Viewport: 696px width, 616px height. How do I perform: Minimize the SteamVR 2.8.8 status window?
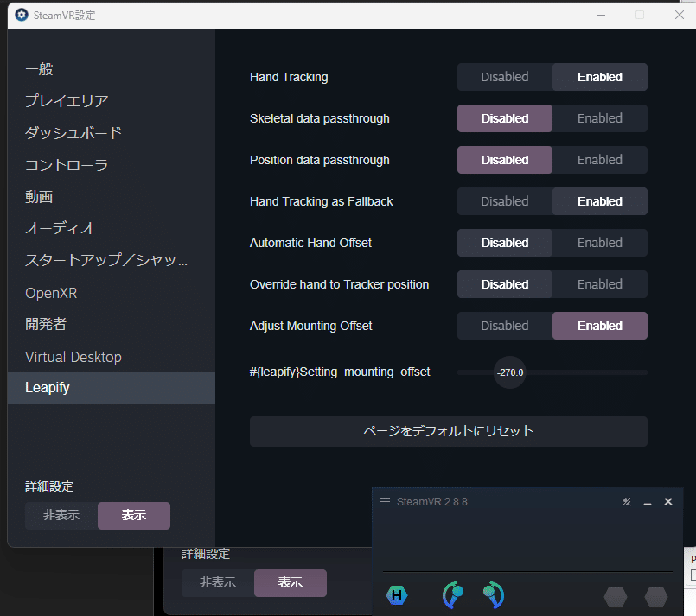pos(648,503)
